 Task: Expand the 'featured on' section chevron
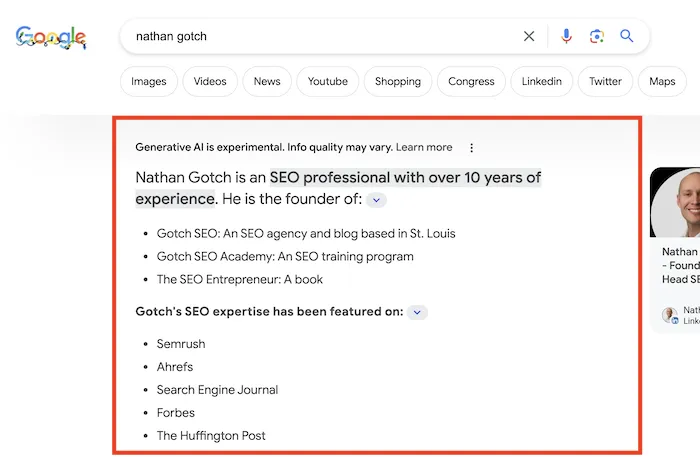418,312
